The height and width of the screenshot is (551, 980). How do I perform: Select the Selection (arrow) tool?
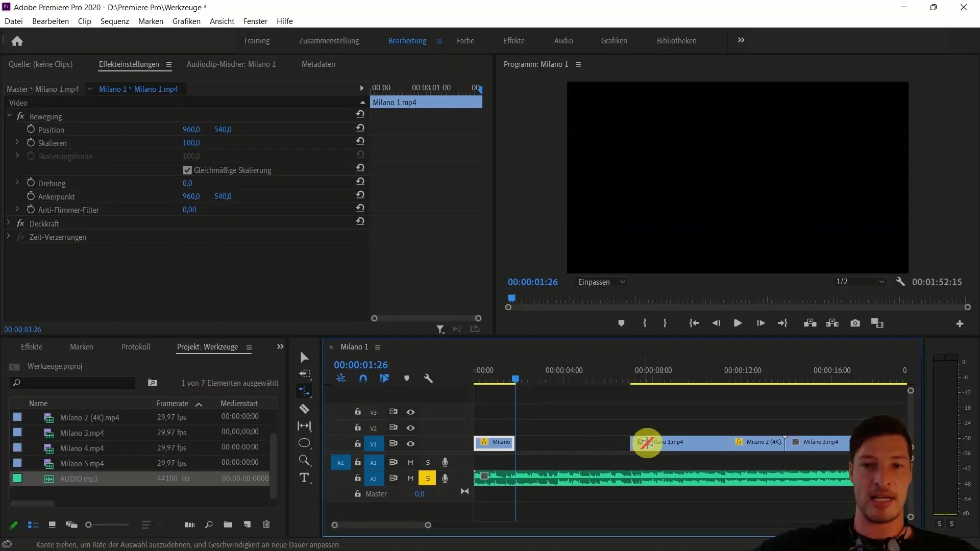(304, 357)
